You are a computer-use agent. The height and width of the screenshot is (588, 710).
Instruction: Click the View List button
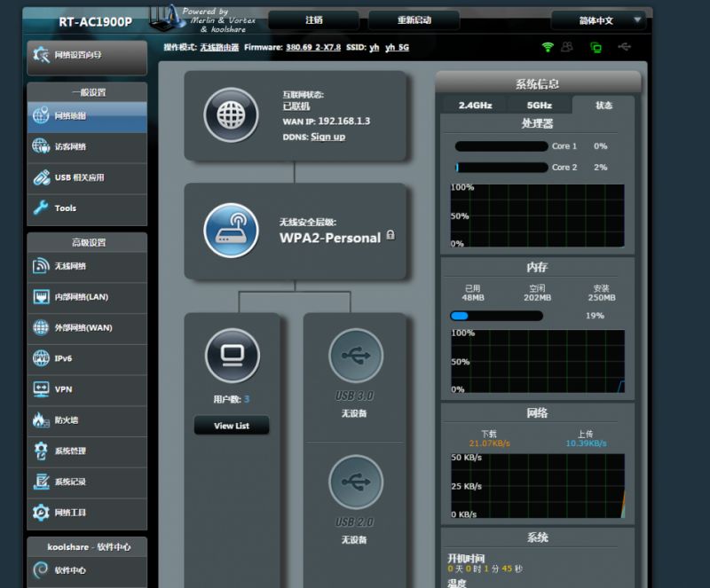click(232, 426)
